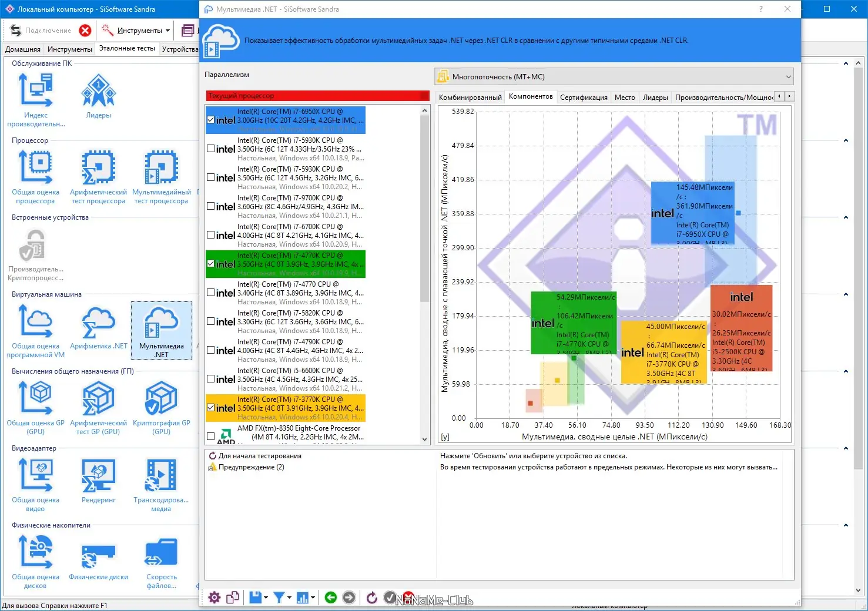Open the Рендеринг video benchmark
The height and width of the screenshot is (611, 868).
[x=99, y=481]
